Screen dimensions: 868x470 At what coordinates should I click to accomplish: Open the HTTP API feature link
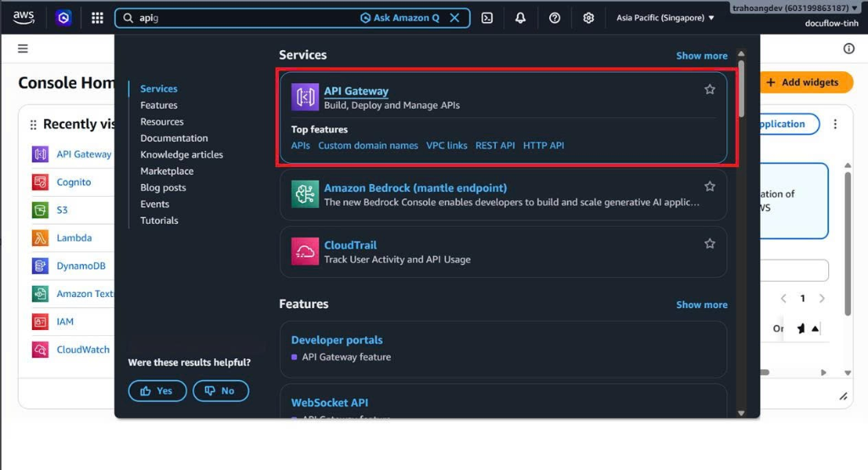coord(543,145)
